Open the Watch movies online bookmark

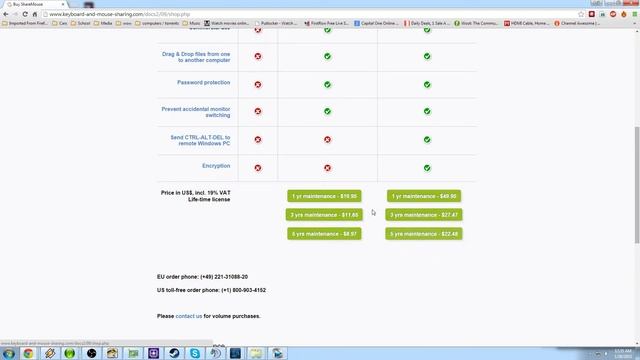(227, 23)
